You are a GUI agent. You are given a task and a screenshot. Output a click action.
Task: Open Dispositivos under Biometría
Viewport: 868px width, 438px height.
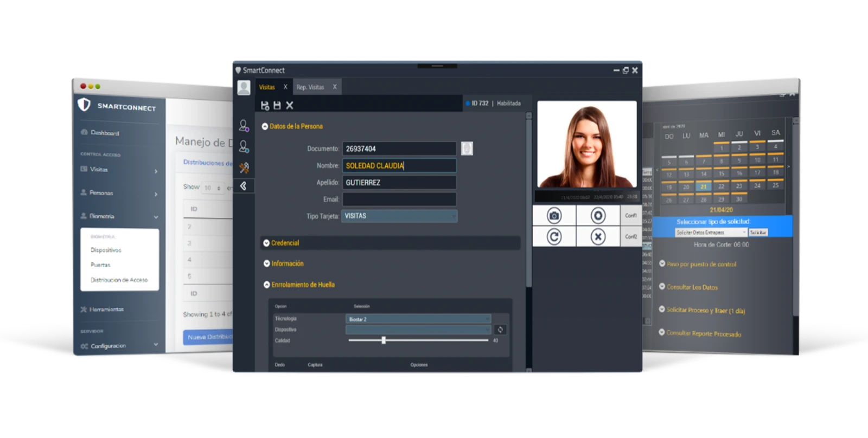[106, 250]
